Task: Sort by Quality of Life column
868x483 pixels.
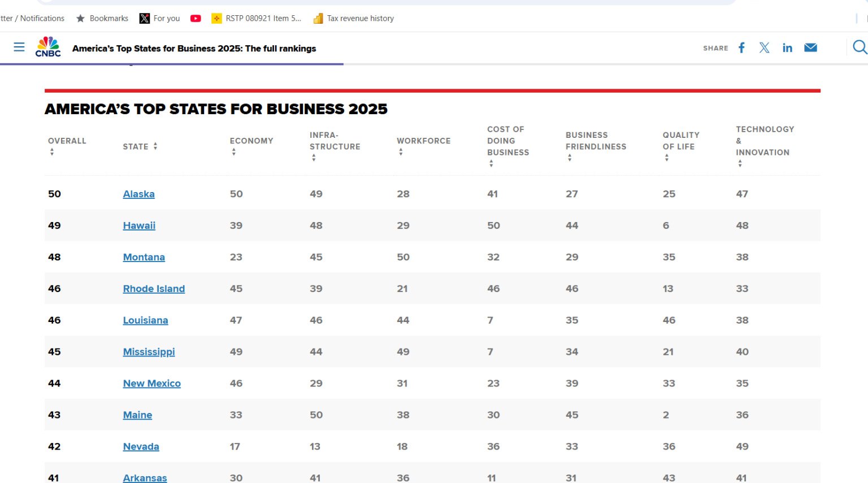Action: pos(667,158)
